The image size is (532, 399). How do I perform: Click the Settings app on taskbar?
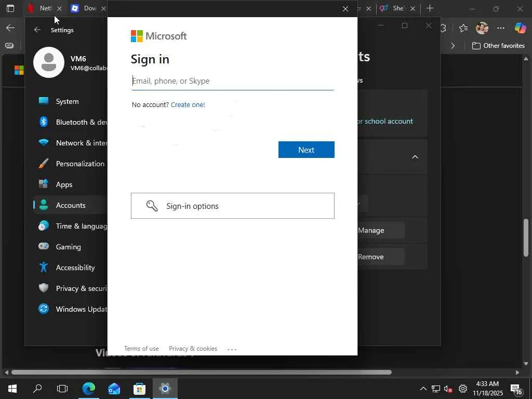click(165, 389)
